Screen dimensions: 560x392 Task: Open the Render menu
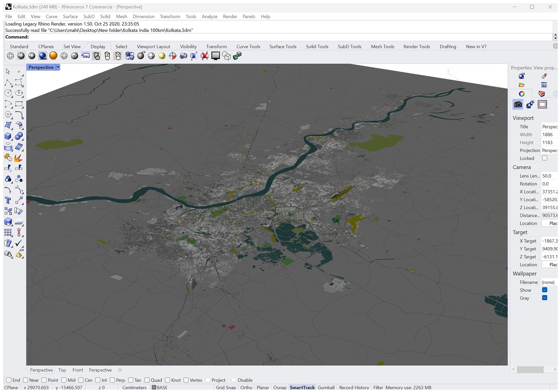[230, 16]
